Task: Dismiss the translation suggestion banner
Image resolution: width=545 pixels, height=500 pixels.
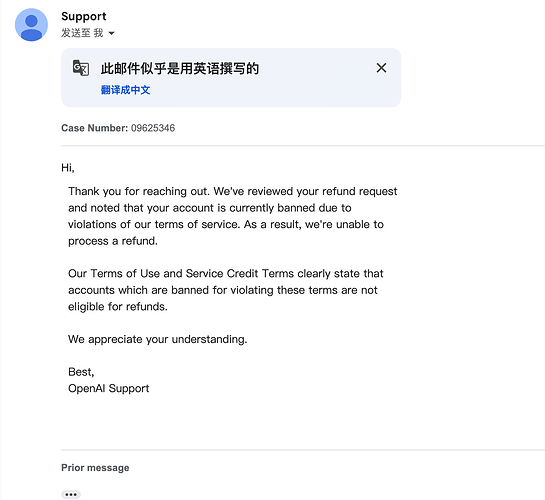Action: pyautogui.click(x=381, y=68)
